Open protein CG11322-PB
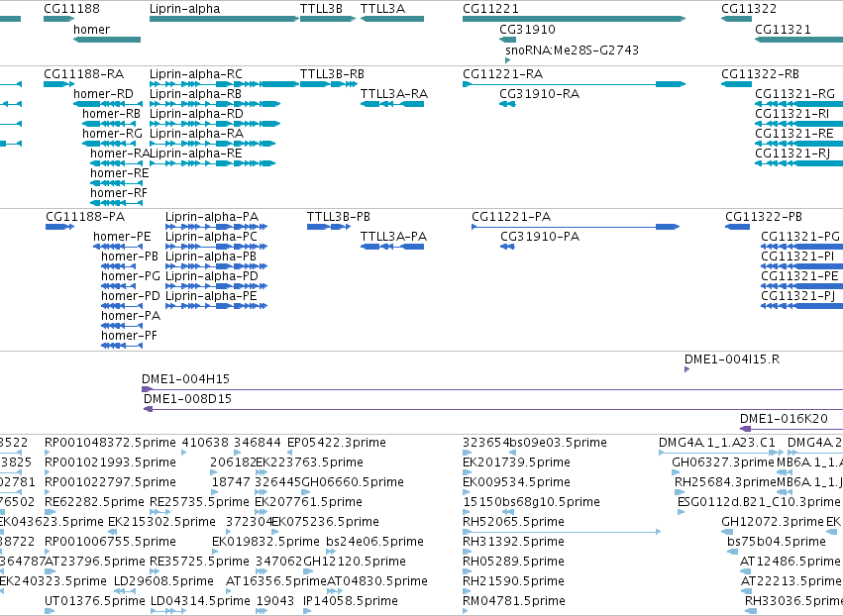 click(764, 217)
